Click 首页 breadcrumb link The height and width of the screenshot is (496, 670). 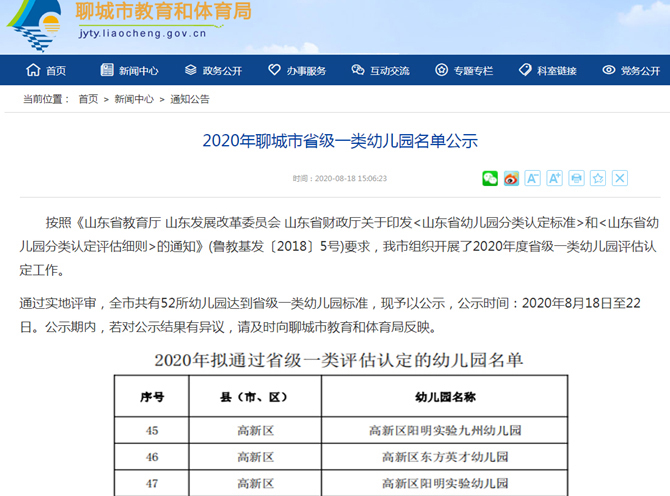coord(88,99)
